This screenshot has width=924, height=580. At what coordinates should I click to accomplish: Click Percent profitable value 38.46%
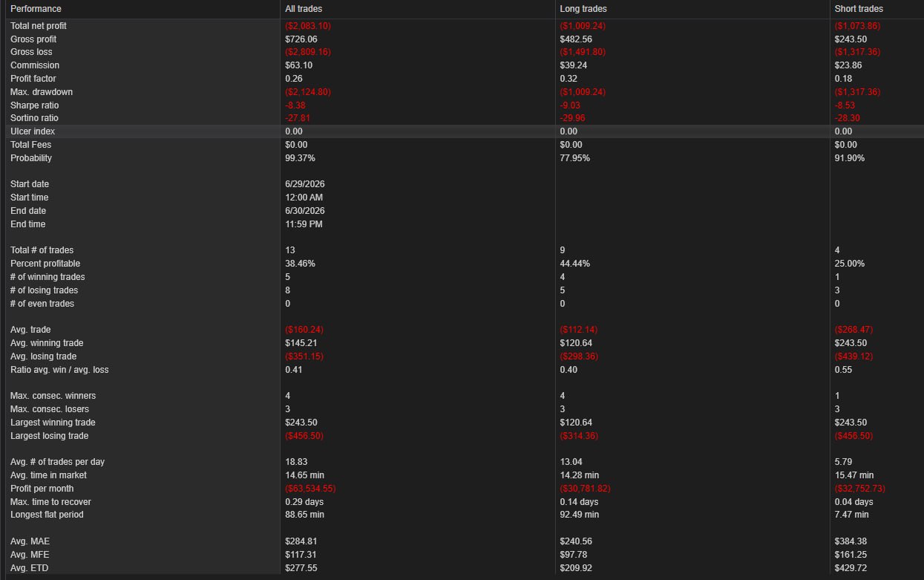(300, 264)
